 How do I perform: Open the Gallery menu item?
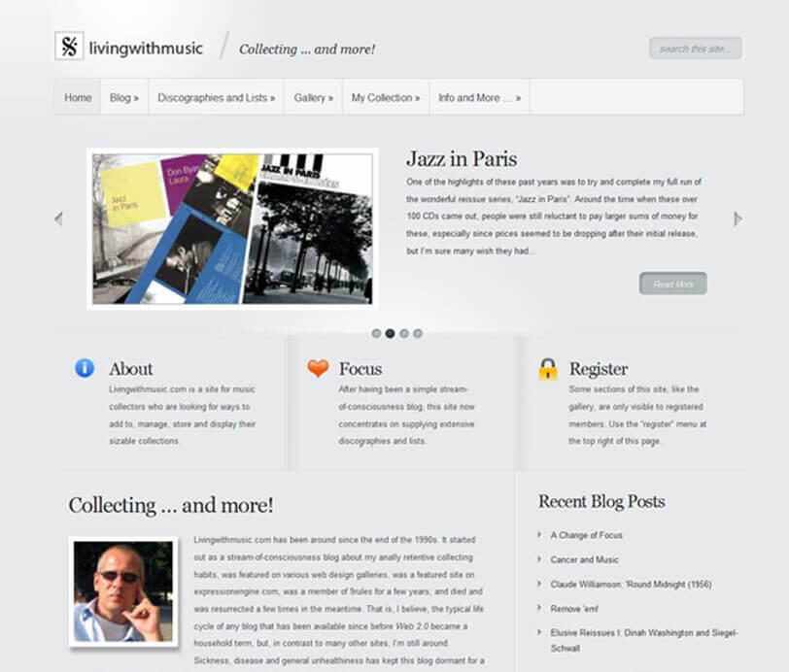tap(313, 98)
